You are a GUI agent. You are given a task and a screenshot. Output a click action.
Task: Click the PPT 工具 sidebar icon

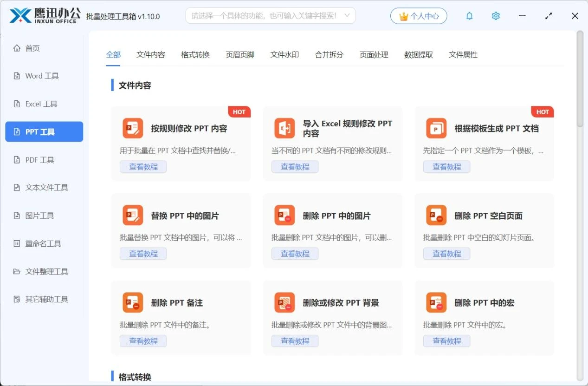pyautogui.click(x=17, y=132)
